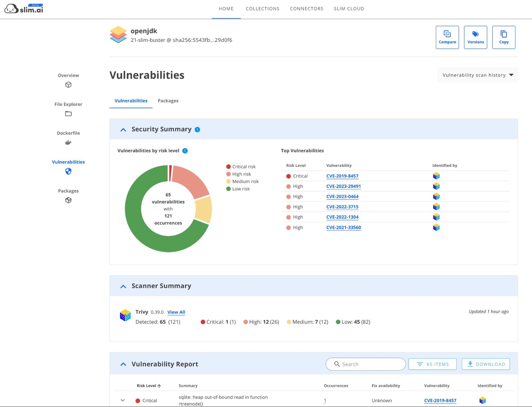This screenshot has width=532, height=407.
Task: Open CVE-2023-29491 vulnerability link
Action: (x=343, y=186)
